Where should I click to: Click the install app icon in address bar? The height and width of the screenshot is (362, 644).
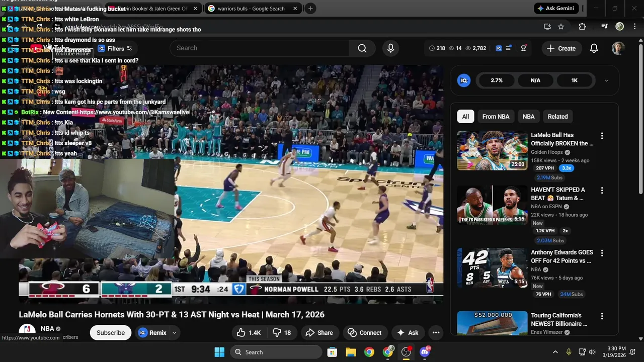[x=547, y=26]
